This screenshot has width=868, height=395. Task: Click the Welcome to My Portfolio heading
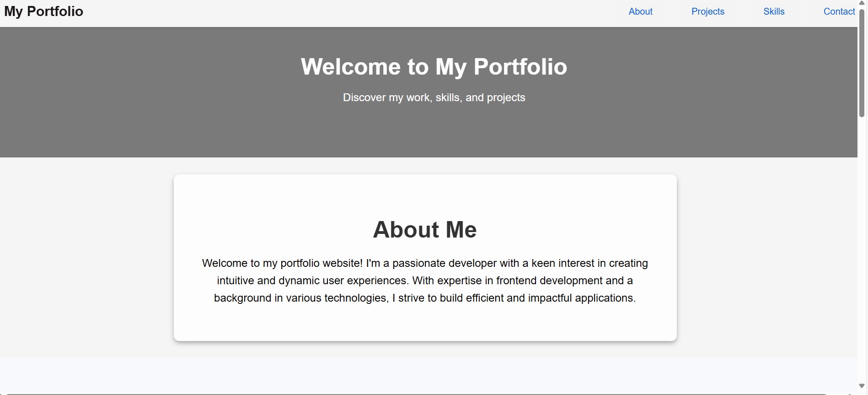point(434,67)
